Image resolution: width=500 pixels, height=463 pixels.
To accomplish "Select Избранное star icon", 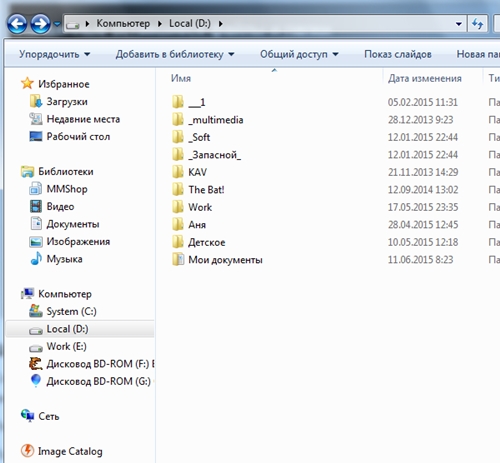I will click(27, 84).
